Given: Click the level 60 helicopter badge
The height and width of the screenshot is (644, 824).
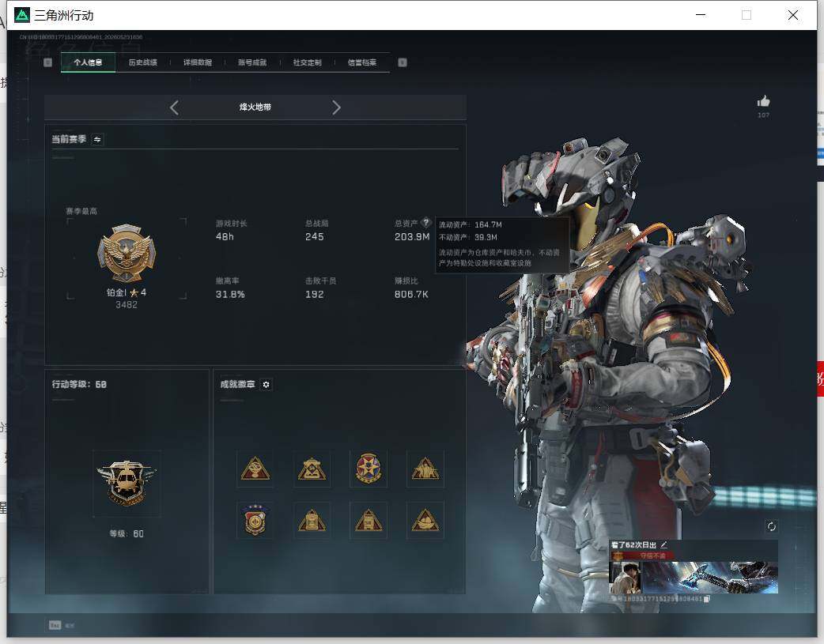Looking at the screenshot, I should pyautogui.click(x=127, y=484).
